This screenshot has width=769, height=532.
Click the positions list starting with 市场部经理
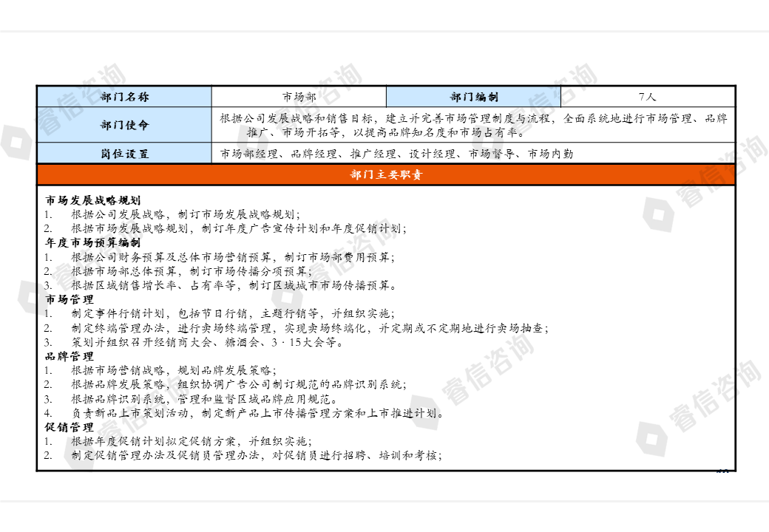[396, 154]
